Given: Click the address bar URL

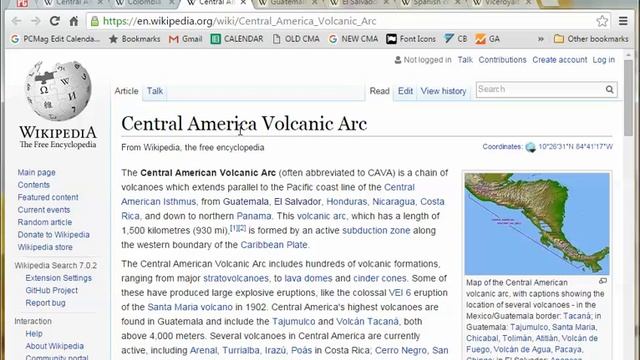Looking at the screenshot, I should (x=240, y=21).
